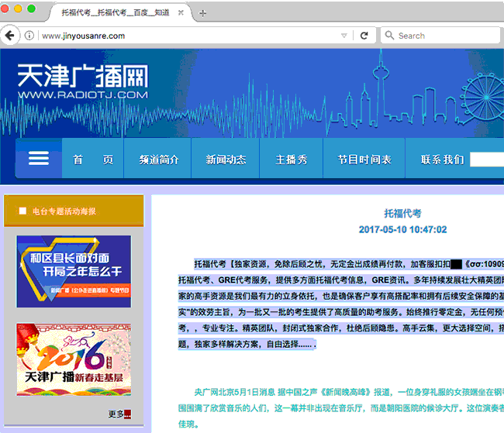Open a new tab with plus icon
The height and width of the screenshot is (433, 504).
tap(203, 13)
